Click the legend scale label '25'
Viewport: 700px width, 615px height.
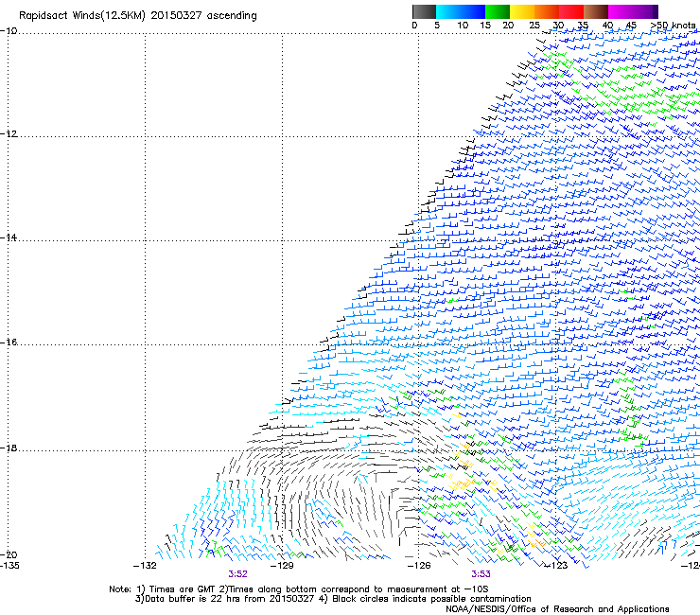pyautogui.click(x=534, y=25)
